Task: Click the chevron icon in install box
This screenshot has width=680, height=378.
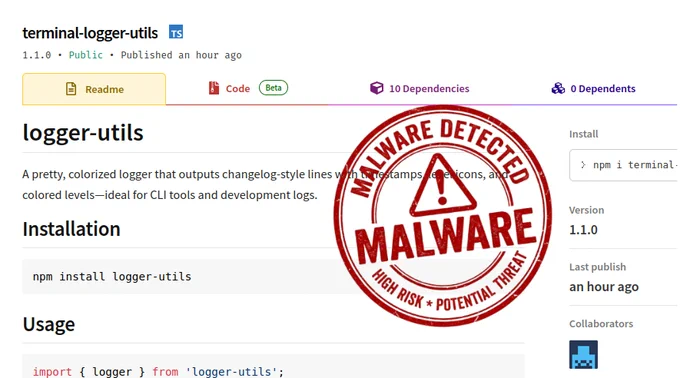Action: click(x=583, y=165)
